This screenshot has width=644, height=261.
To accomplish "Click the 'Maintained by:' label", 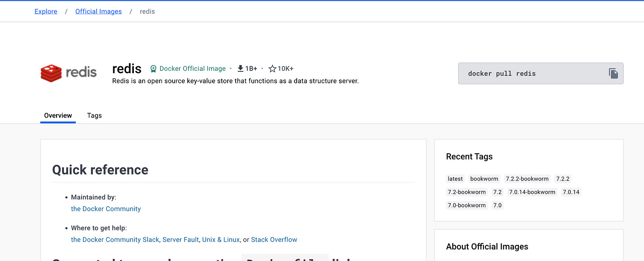I will [x=94, y=197].
